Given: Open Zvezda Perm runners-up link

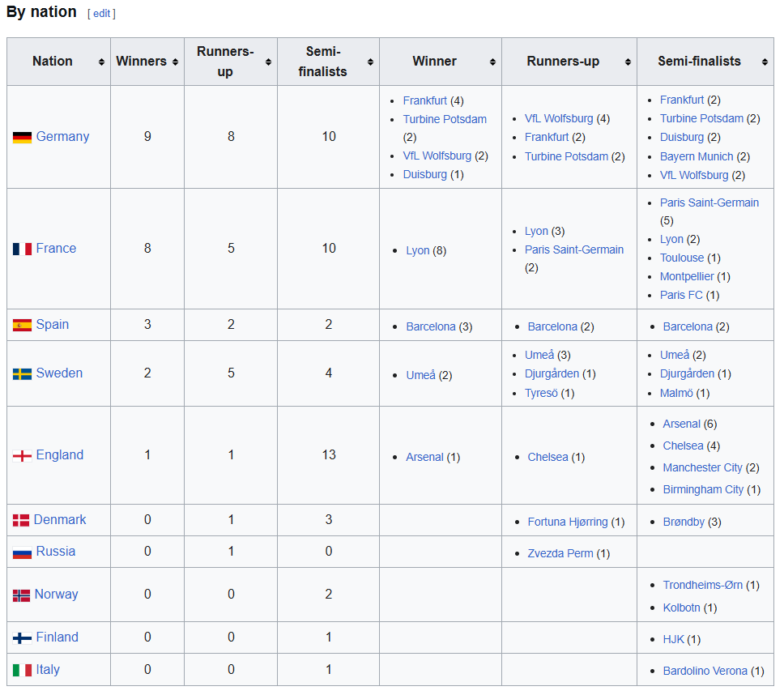Looking at the screenshot, I should (560, 554).
